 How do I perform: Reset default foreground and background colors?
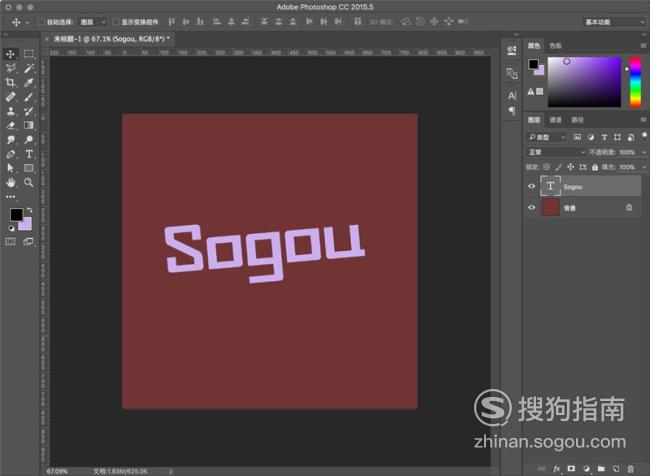(12, 228)
